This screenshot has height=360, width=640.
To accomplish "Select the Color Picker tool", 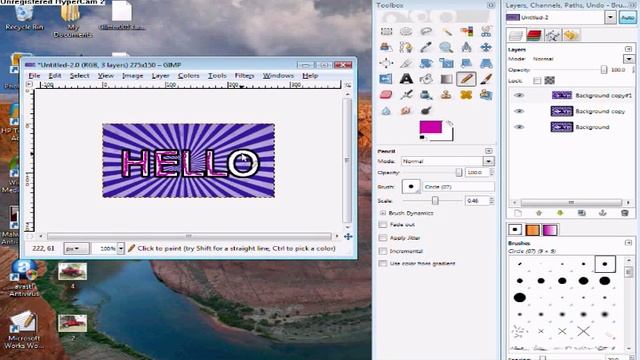I will click(x=426, y=47).
